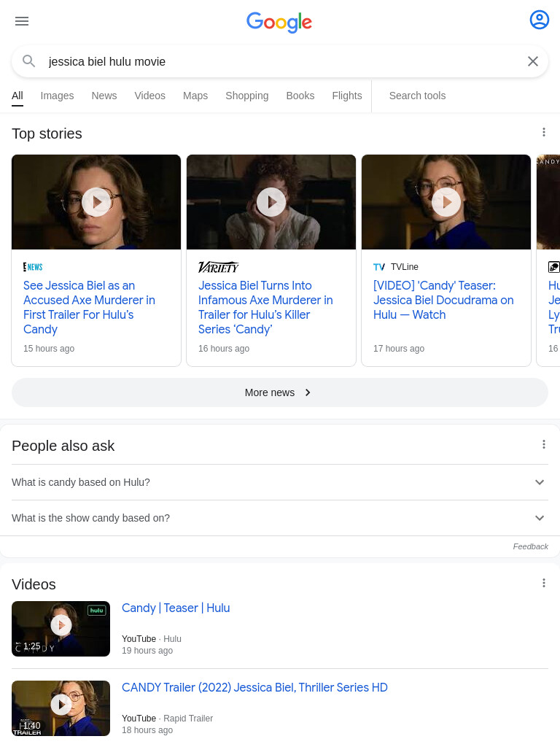Click the E! News source logo
The height and width of the screenshot is (747, 560).
tap(33, 267)
